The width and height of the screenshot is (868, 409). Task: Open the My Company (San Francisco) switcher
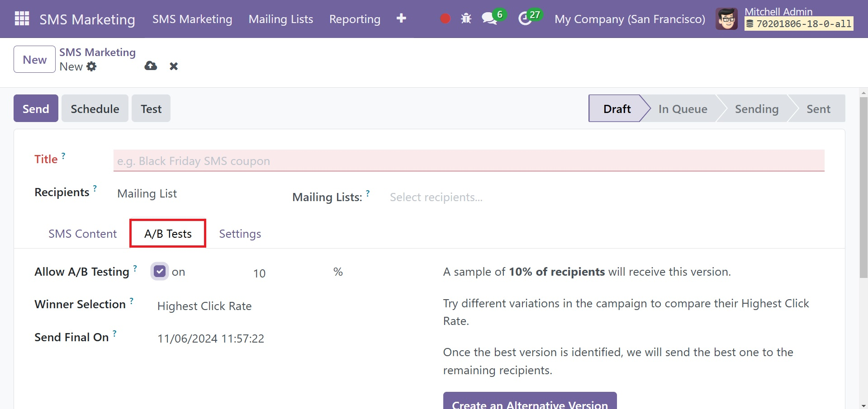630,19
